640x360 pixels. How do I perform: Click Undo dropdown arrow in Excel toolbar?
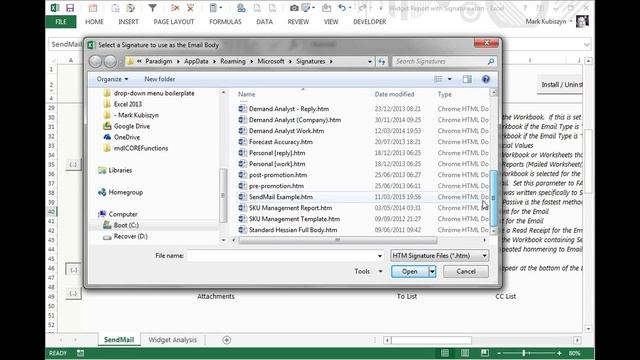350,8
